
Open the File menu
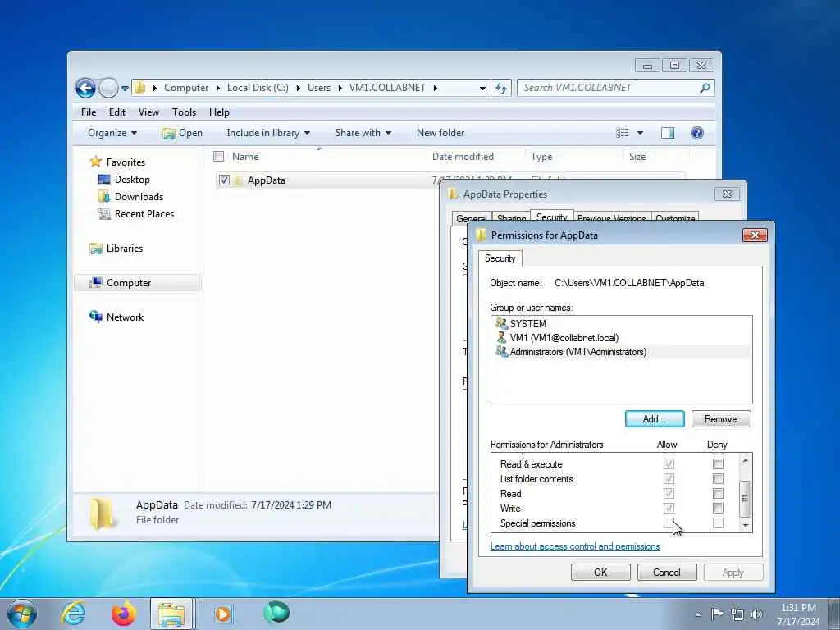click(x=89, y=112)
